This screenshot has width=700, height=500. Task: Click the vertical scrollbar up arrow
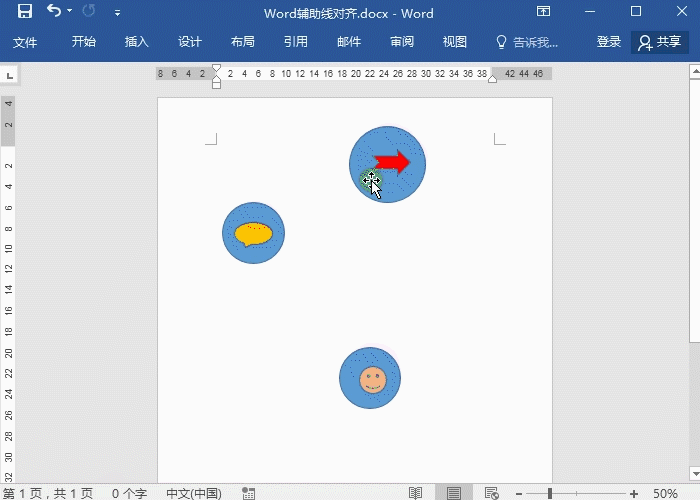[x=695, y=71]
